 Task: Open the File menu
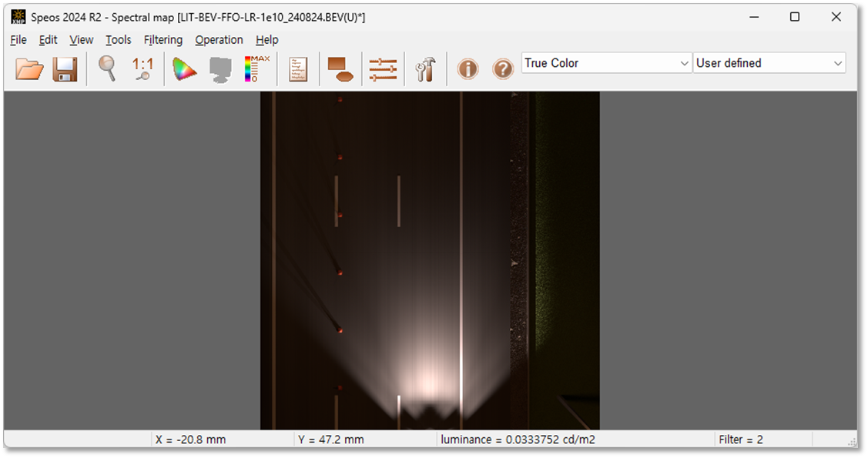point(18,40)
